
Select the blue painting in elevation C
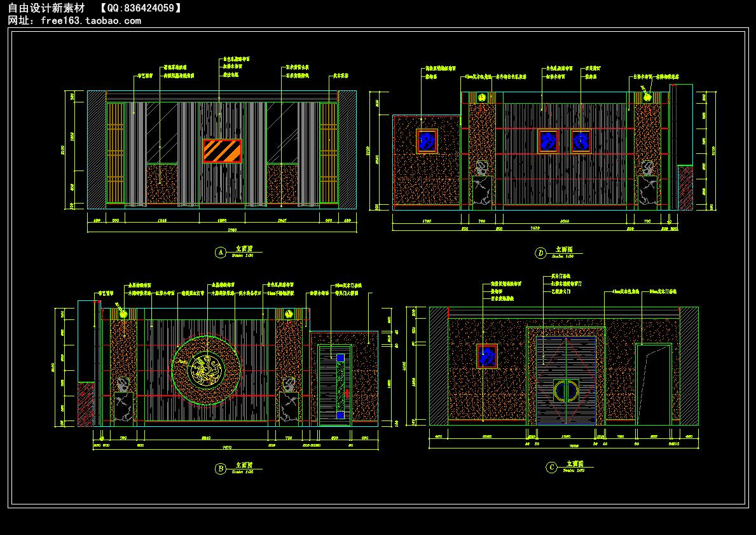[x=487, y=356]
